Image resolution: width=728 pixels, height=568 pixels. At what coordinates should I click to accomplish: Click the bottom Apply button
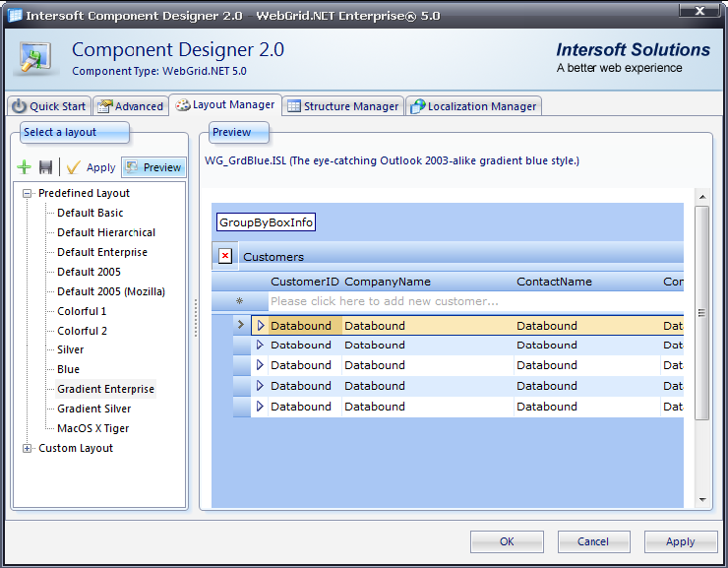coord(680,541)
